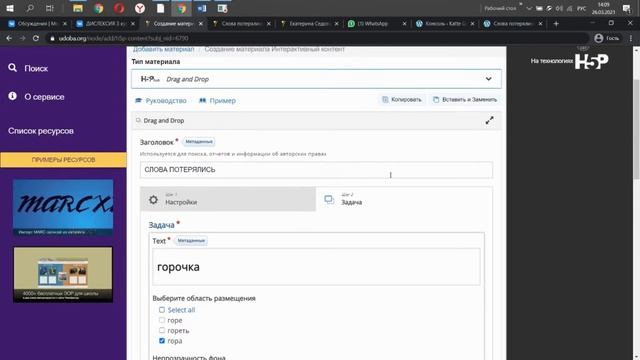640x360 pixels.
Task: Click the Заголовок field with СЛОВА ПОТЕРЯЛИСЬ
Action: pos(316,170)
